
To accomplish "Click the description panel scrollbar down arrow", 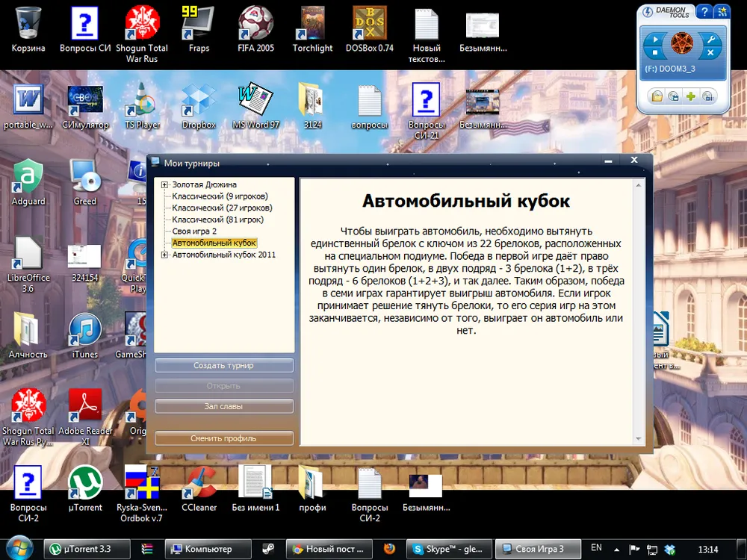I will (639, 439).
